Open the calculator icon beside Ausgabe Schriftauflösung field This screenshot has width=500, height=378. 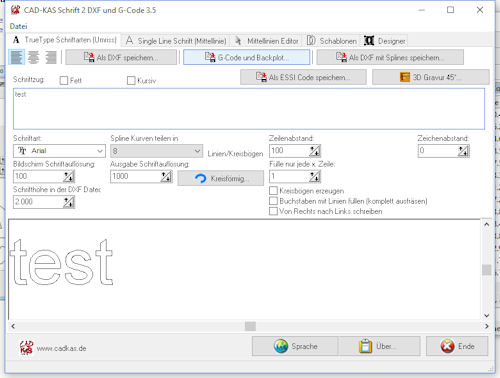[x=166, y=176]
